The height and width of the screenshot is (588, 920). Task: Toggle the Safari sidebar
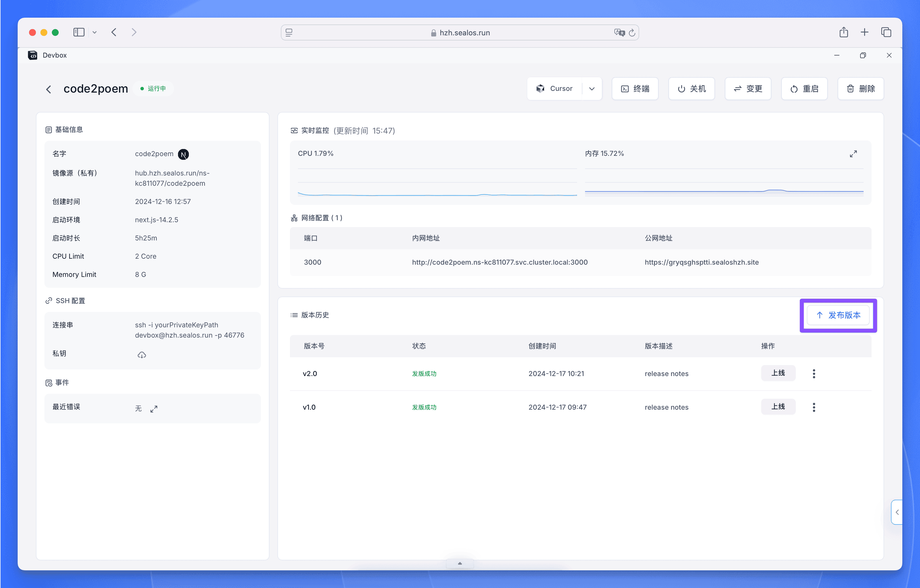click(x=79, y=32)
